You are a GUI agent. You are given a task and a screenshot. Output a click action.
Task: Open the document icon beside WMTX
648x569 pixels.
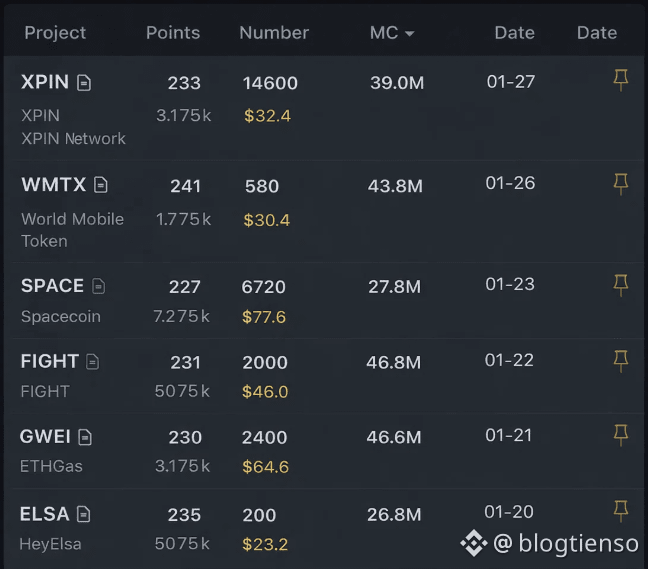point(101,185)
